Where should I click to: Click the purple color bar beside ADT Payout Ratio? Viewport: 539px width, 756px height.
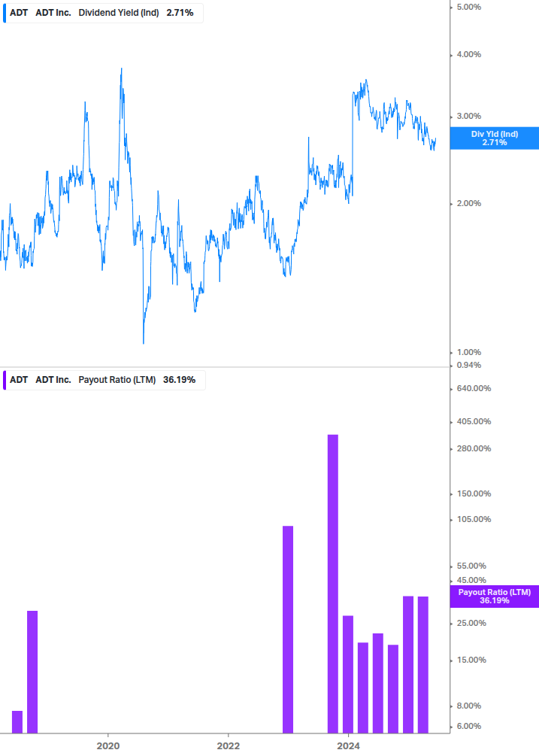pyautogui.click(x=5, y=380)
